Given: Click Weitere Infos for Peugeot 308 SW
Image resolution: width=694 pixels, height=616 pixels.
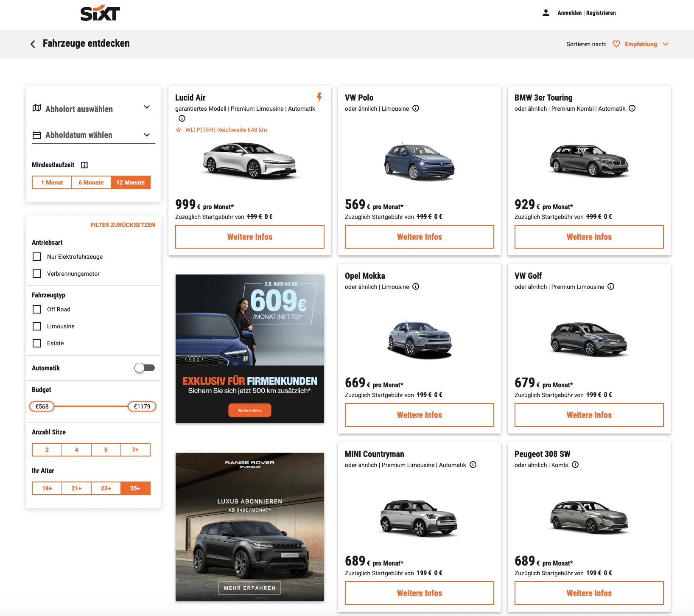Looking at the screenshot, I should pos(589,593).
